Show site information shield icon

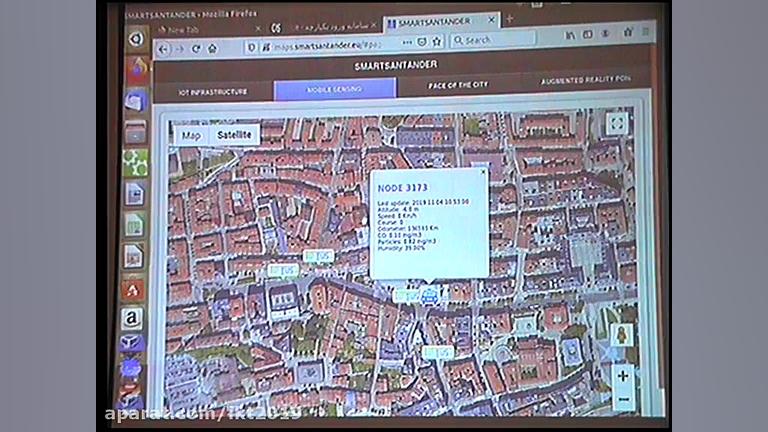coord(251,48)
